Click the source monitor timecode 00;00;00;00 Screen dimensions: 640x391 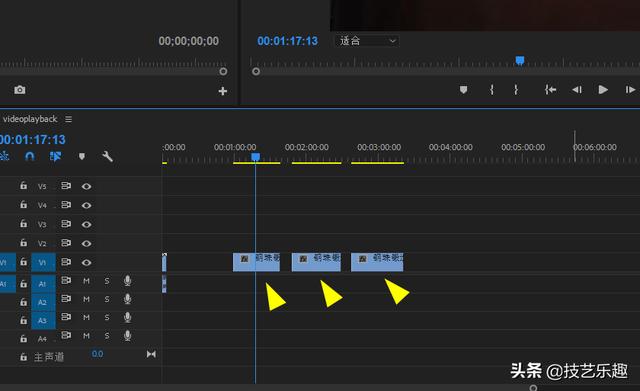[x=189, y=41]
